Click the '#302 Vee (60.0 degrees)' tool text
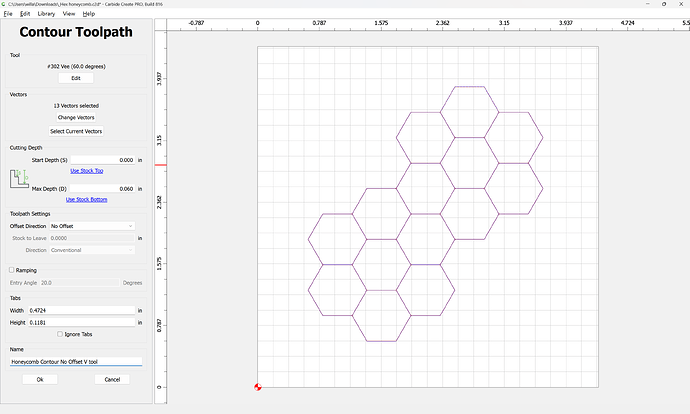This screenshot has height=414, width=690. tap(76, 66)
